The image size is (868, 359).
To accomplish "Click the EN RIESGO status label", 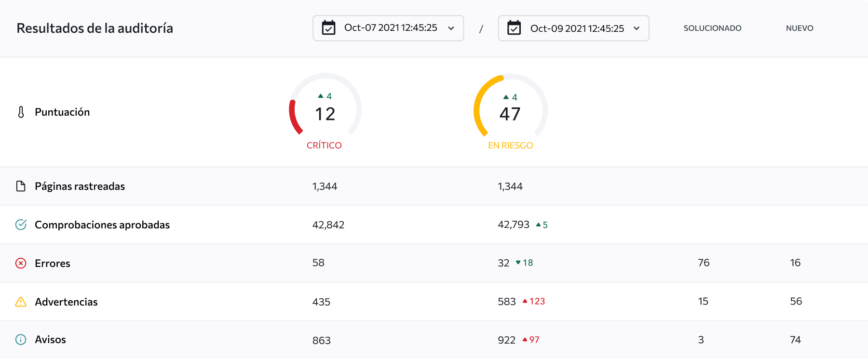I will (x=510, y=145).
